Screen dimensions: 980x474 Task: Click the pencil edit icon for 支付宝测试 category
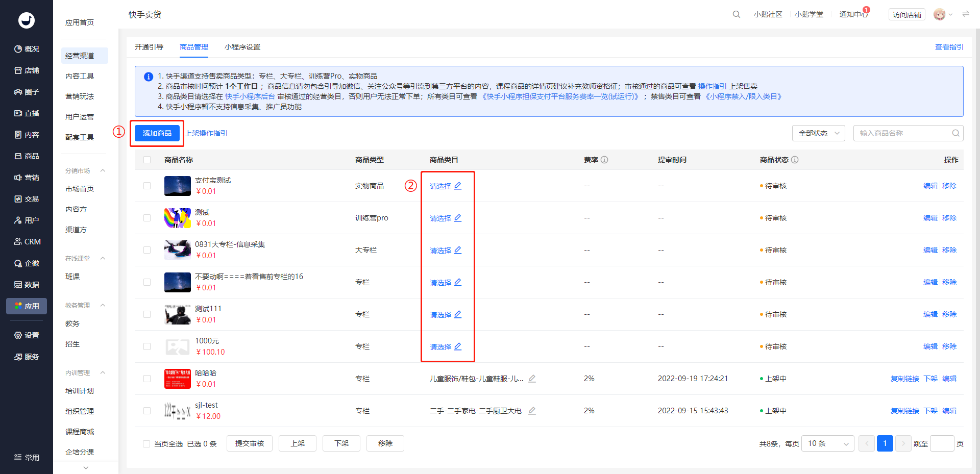pyautogui.click(x=458, y=186)
